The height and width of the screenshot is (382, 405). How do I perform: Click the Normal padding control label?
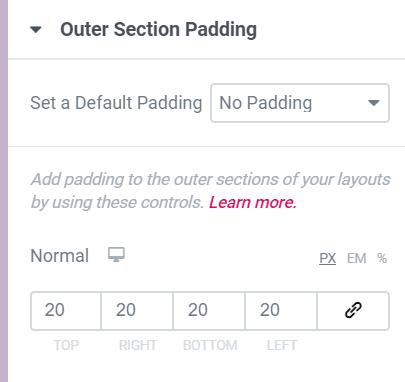pyautogui.click(x=60, y=256)
